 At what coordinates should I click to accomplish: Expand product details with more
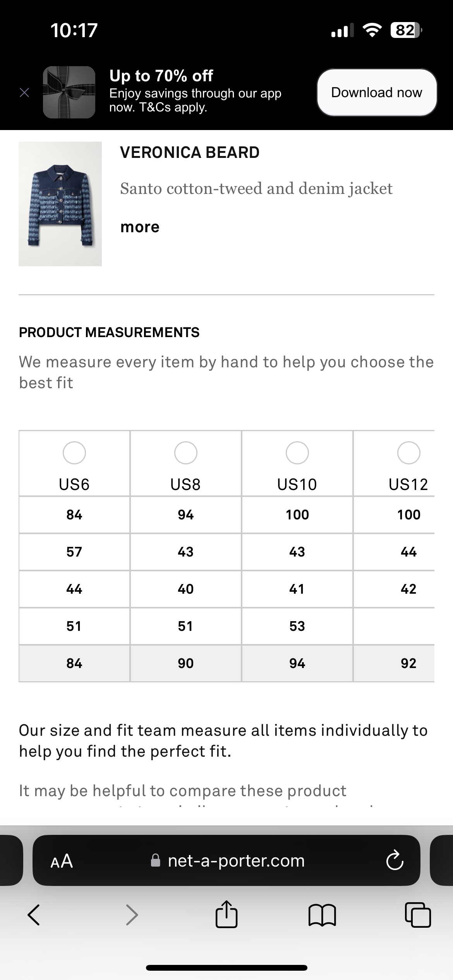point(140,227)
